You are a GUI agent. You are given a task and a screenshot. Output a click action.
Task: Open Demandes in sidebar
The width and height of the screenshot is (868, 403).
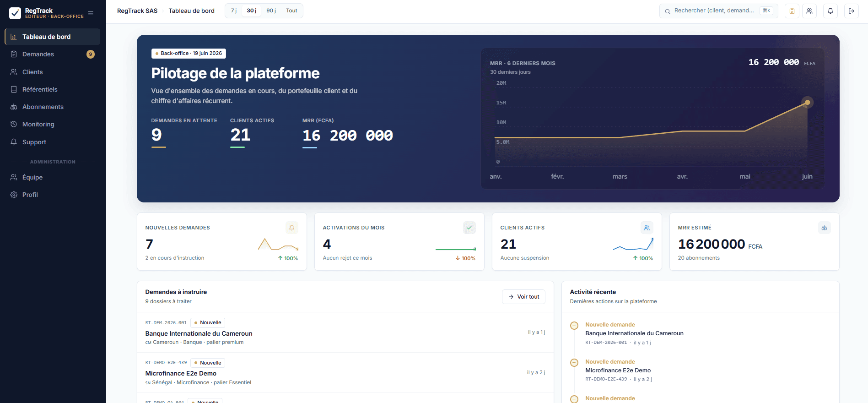52,54
